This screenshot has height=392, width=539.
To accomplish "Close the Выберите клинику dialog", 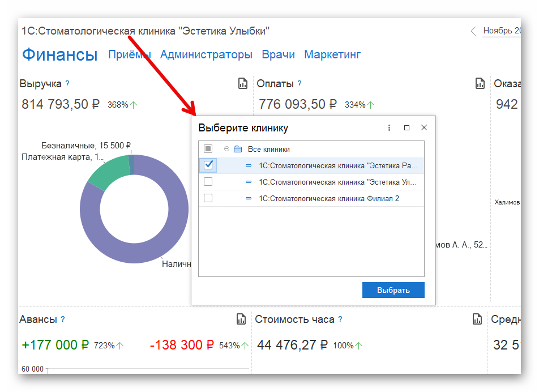I will tap(424, 127).
